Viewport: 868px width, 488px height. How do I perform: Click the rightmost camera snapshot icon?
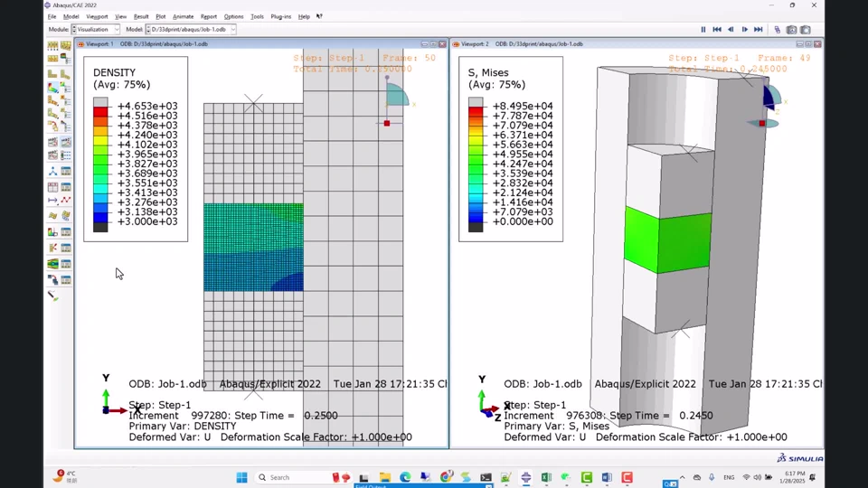pos(806,29)
